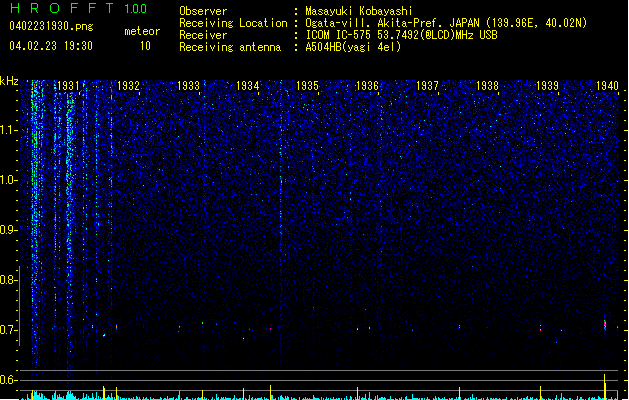
Task: Click the 1938 time marker
Action: (487, 86)
